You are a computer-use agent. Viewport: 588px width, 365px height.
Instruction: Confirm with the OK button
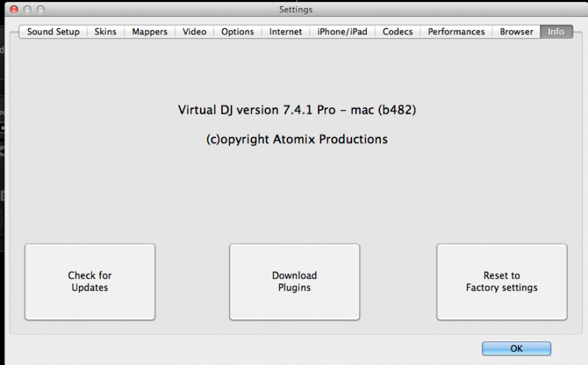click(516, 348)
